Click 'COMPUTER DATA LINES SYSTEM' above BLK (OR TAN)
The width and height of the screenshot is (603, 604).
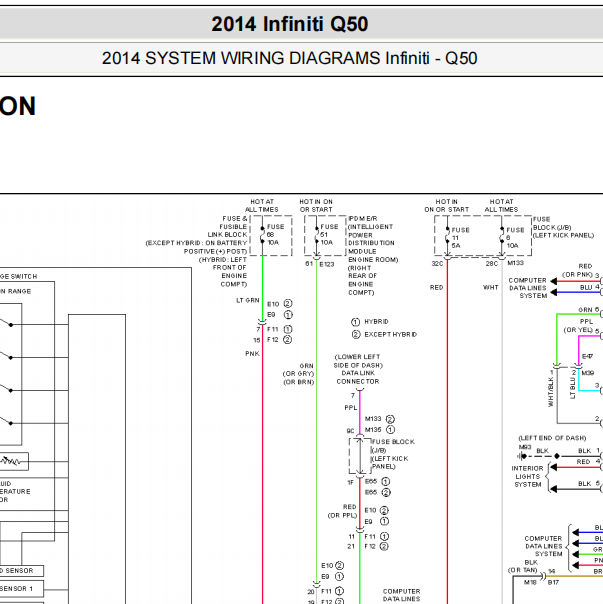pyautogui.click(x=543, y=546)
